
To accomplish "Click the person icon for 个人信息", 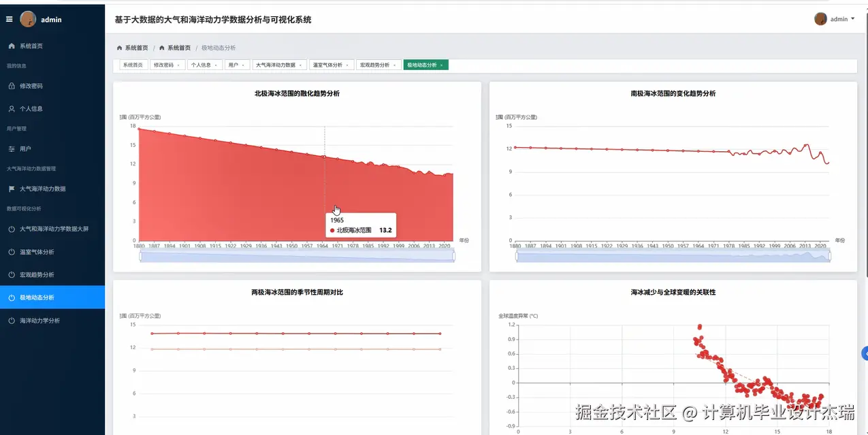I will click(12, 109).
